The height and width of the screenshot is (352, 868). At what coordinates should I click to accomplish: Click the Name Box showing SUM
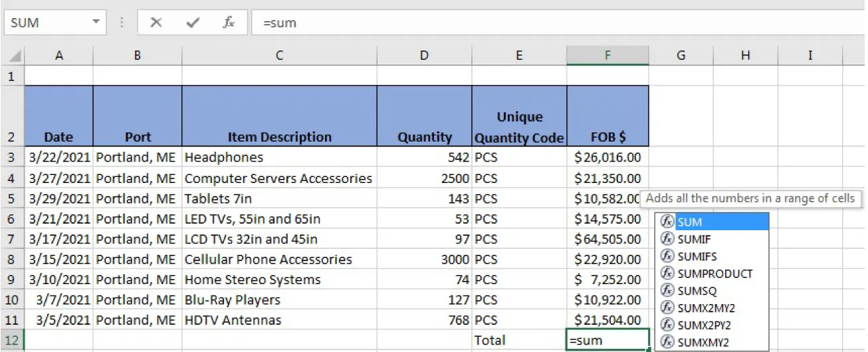tap(47, 23)
